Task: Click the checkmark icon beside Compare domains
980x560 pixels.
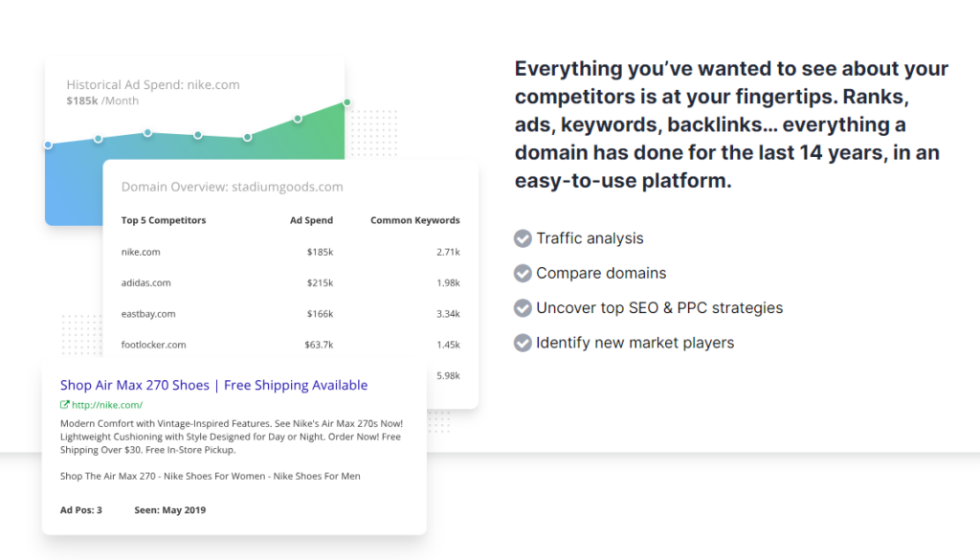Action: pos(523,273)
